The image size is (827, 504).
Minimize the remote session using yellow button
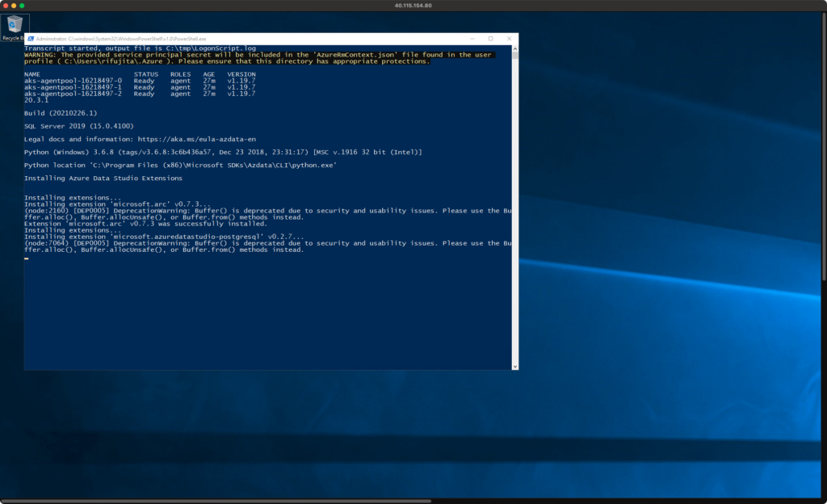coord(14,6)
